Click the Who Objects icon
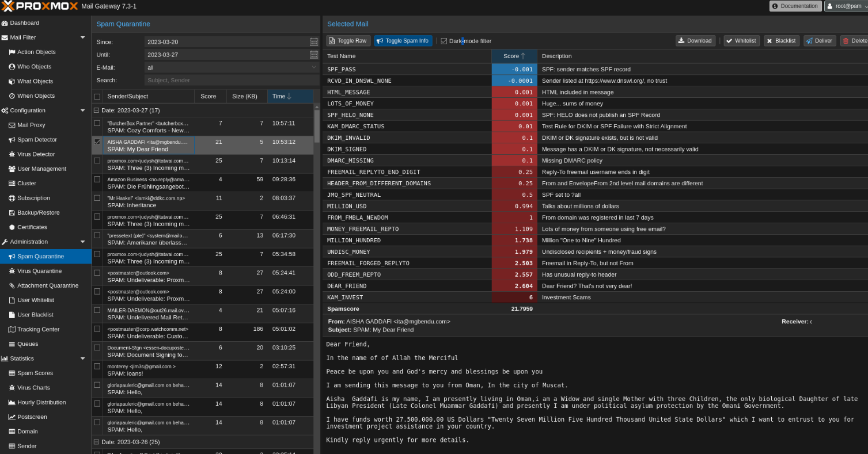This screenshot has height=454, width=868. coord(12,67)
